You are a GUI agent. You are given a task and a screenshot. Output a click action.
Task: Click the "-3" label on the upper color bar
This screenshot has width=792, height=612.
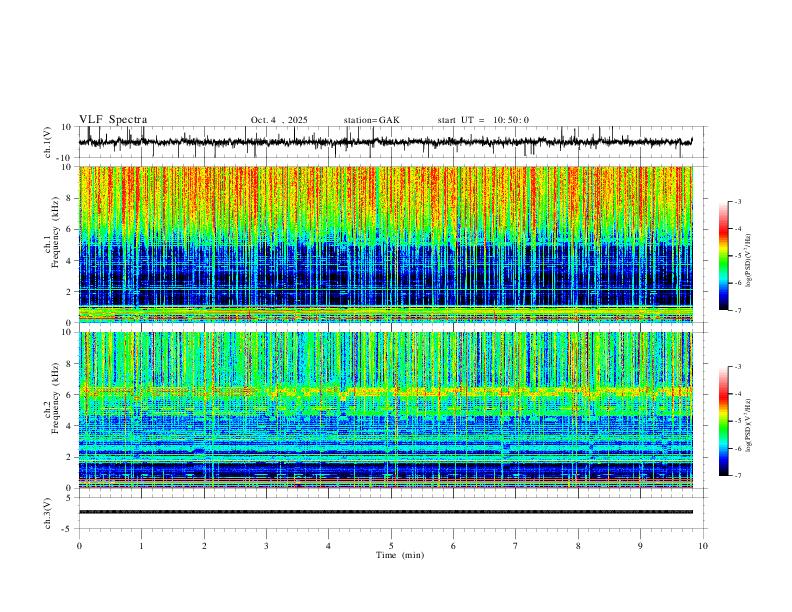(737, 201)
